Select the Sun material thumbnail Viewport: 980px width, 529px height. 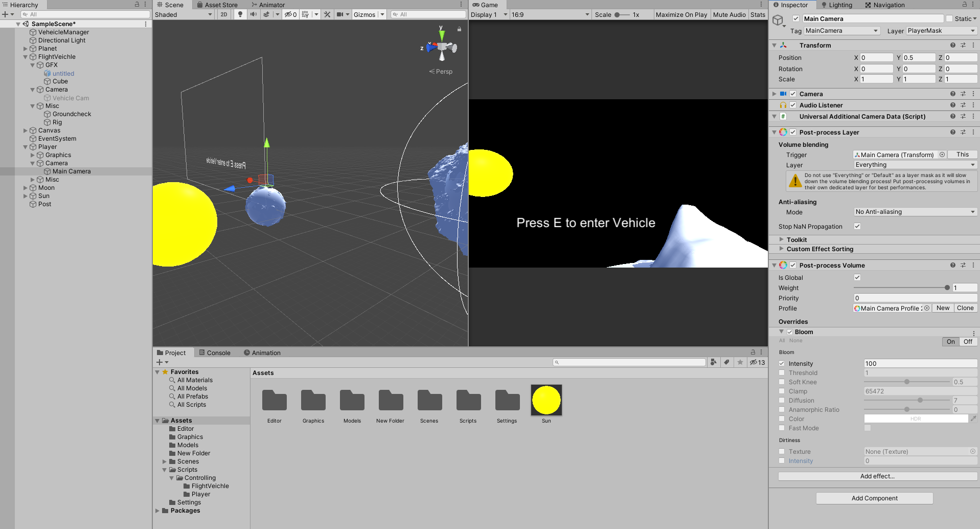546,400
